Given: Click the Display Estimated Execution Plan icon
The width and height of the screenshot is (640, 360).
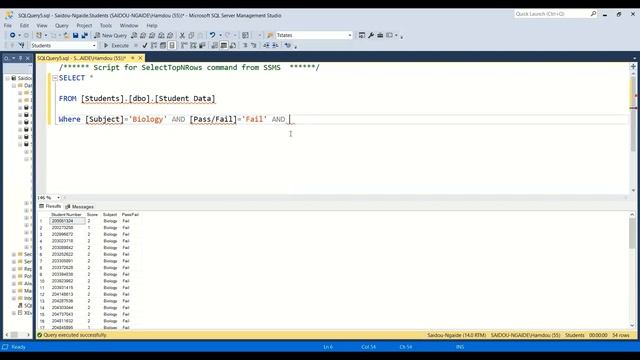Looking at the screenshot, I should pyautogui.click(x=153, y=46).
